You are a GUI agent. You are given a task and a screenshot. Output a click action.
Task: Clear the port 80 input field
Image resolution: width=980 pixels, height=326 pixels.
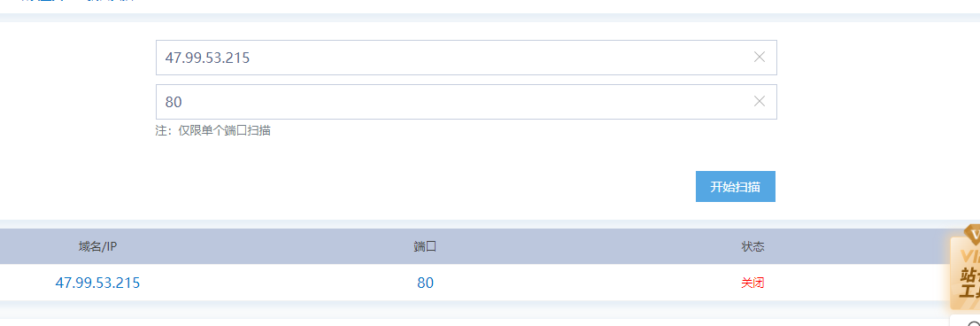[760, 101]
